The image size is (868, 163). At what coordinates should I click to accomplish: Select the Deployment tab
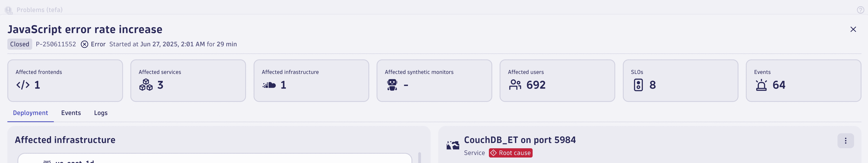coord(30,113)
